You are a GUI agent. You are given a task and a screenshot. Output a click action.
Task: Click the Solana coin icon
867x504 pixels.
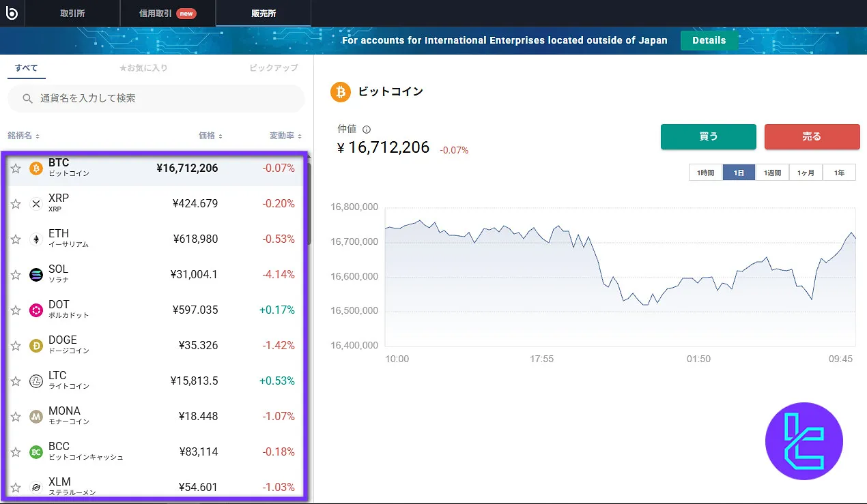(x=36, y=275)
